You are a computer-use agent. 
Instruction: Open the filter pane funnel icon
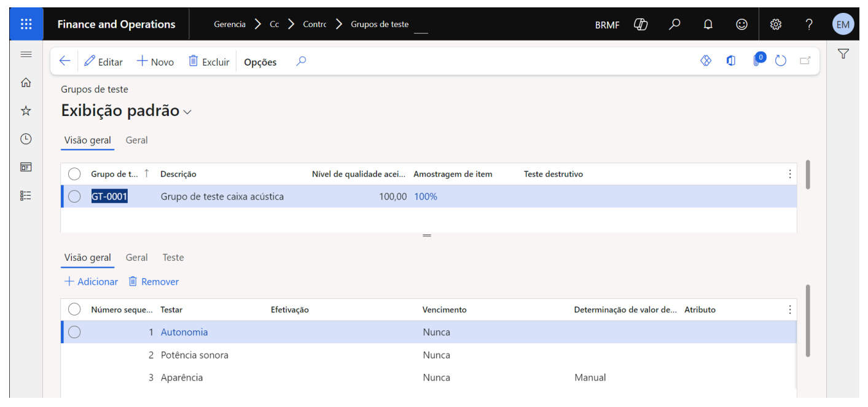pos(843,55)
